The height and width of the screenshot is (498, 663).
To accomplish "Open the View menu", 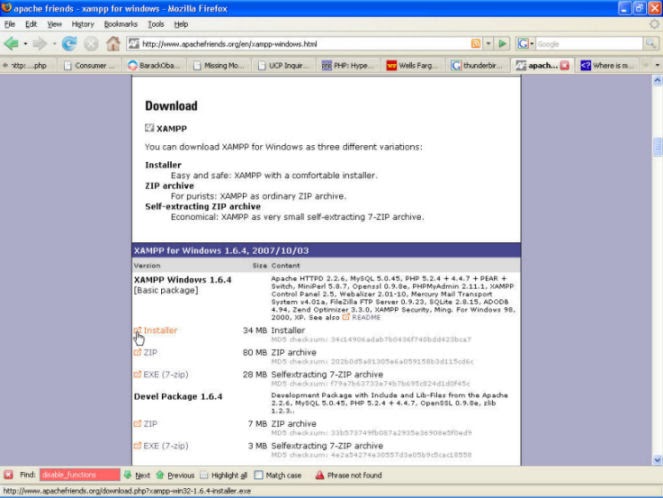I will coord(55,24).
